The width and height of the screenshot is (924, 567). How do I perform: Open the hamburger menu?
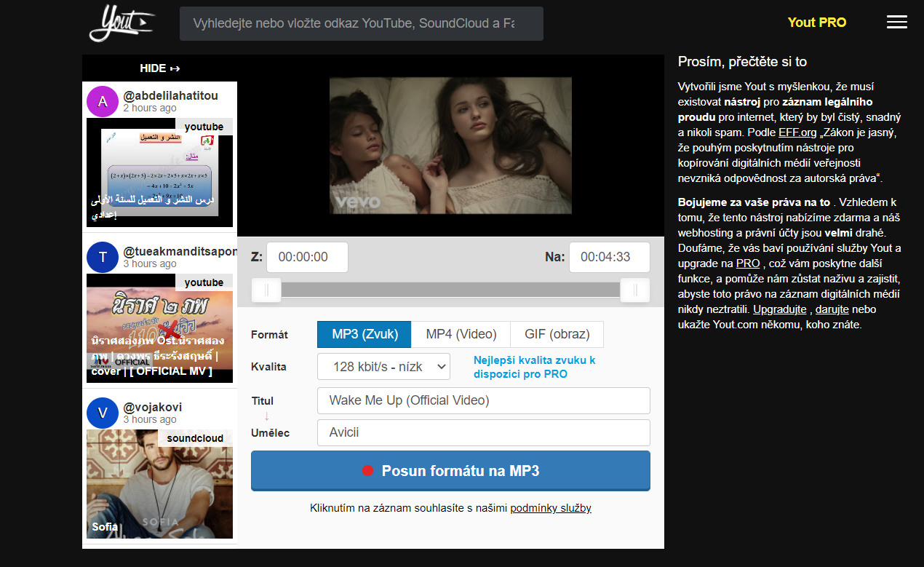tap(896, 22)
